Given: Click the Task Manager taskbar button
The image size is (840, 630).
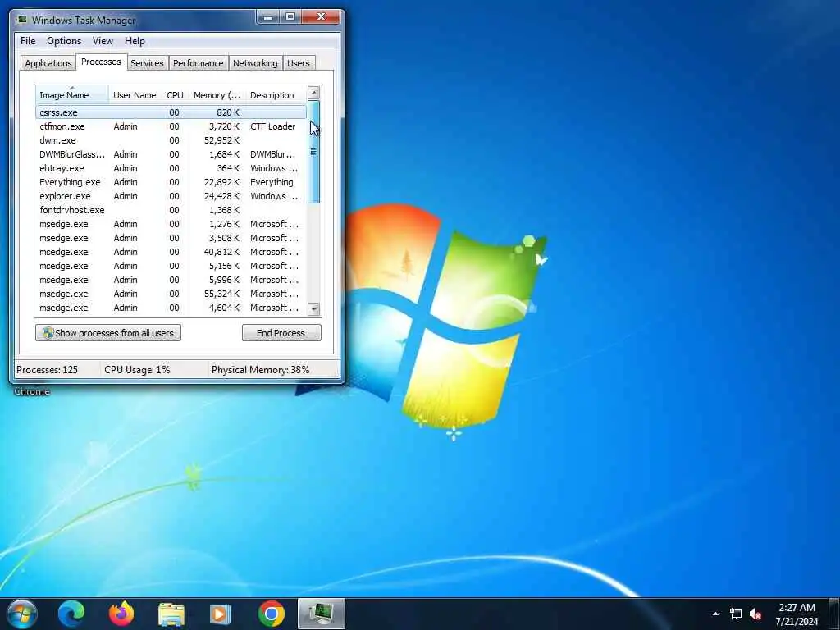Looking at the screenshot, I should (321, 614).
